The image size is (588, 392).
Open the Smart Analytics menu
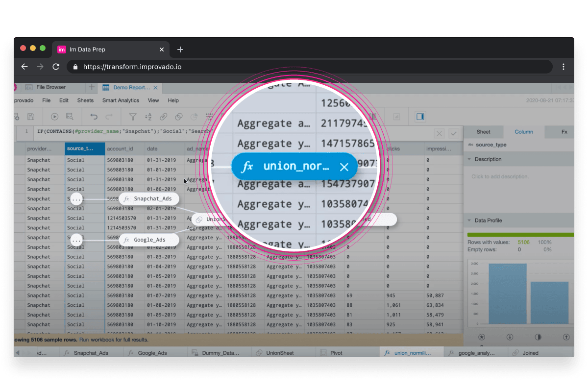tap(121, 100)
